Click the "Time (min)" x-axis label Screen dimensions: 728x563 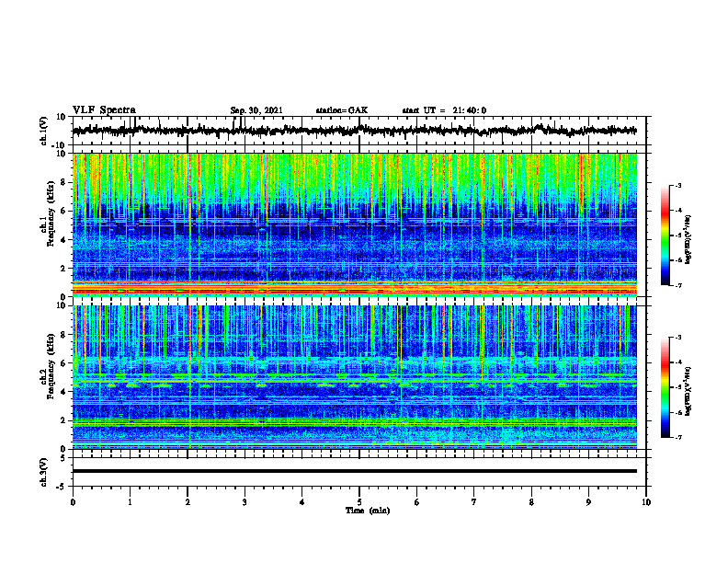point(368,511)
